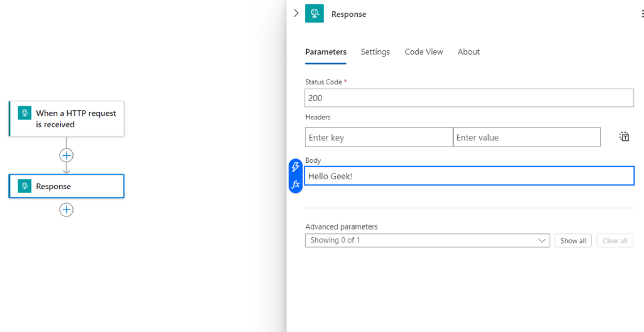Click the HTTP request trigger icon
Image resolution: width=644 pixels, height=332 pixels.
pos(25,113)
